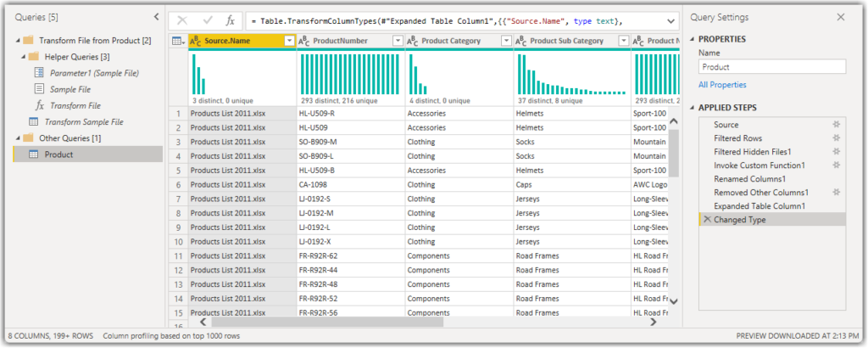The image size is (868, 348).
Task: Click FR-R92R-62 ProductNumber cell
Action: click(350, 256)
